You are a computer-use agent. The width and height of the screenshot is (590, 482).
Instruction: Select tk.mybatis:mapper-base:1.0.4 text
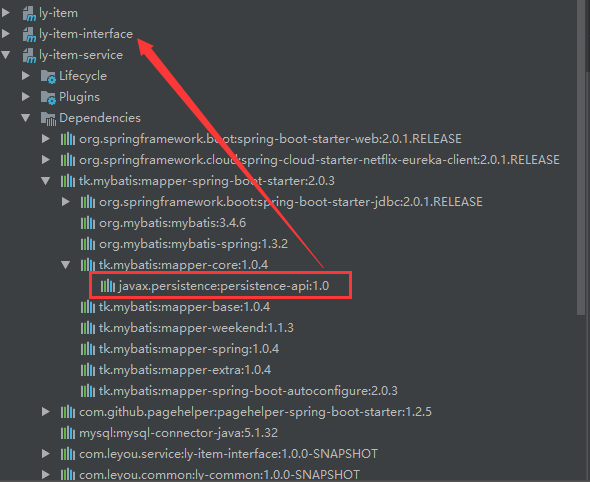pyautogui.click(x=184, y=307)
